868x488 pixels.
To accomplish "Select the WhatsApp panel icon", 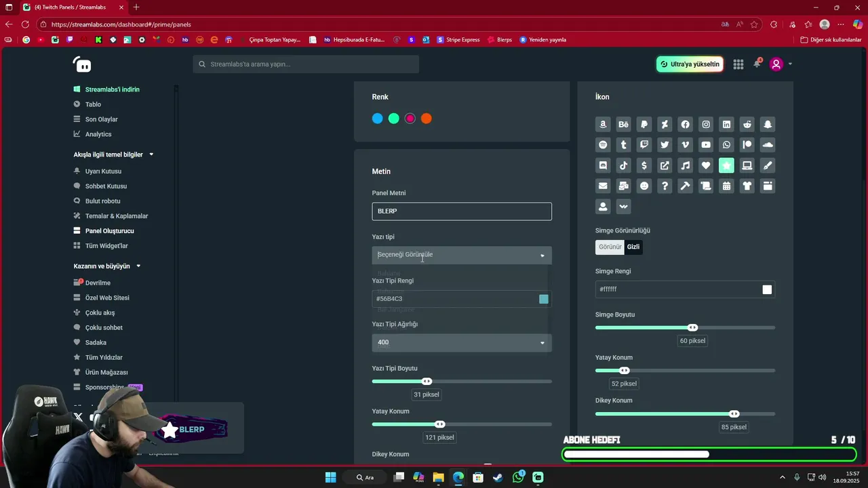I will [x=726, y=145].
